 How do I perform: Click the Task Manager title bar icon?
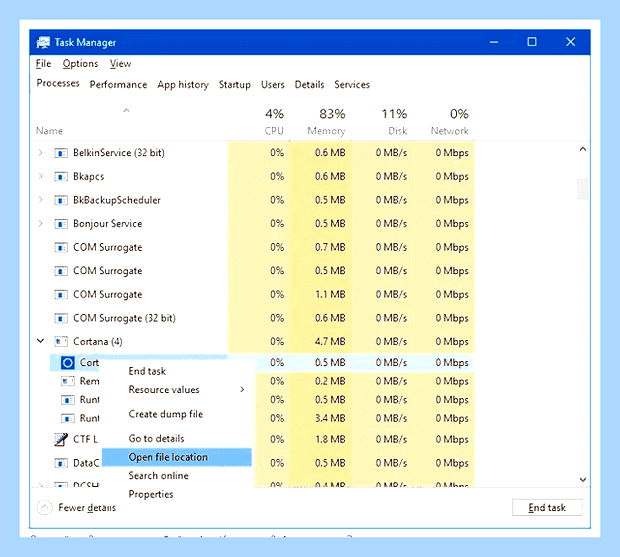(43, 42)
